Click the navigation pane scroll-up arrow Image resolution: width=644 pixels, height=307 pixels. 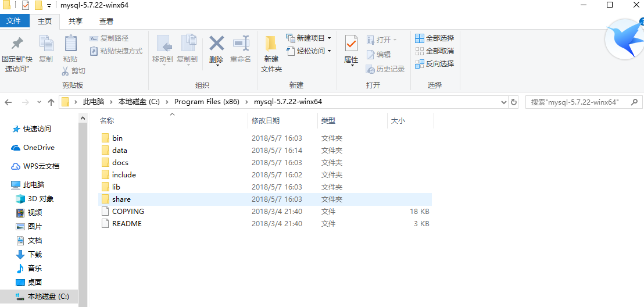pyautogui.click(x=83, y=118)
